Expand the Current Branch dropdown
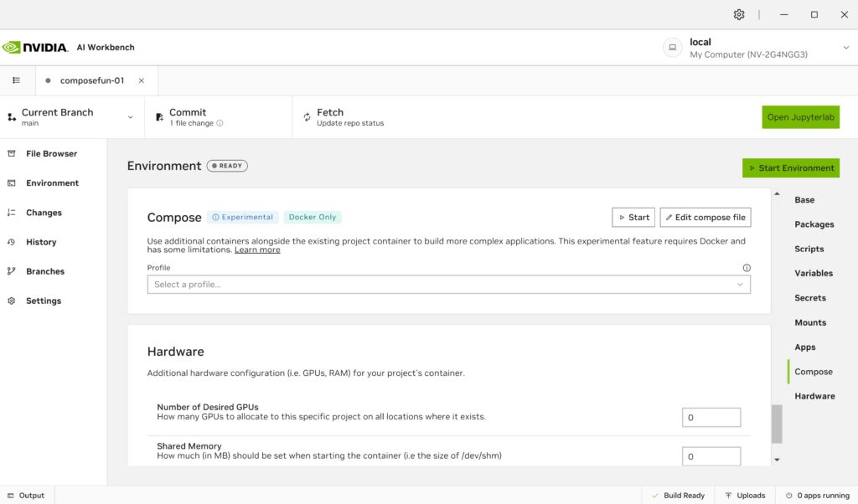The width and height of the screenshot is (858, 504). pyautogui.click(x=131, y=117)
